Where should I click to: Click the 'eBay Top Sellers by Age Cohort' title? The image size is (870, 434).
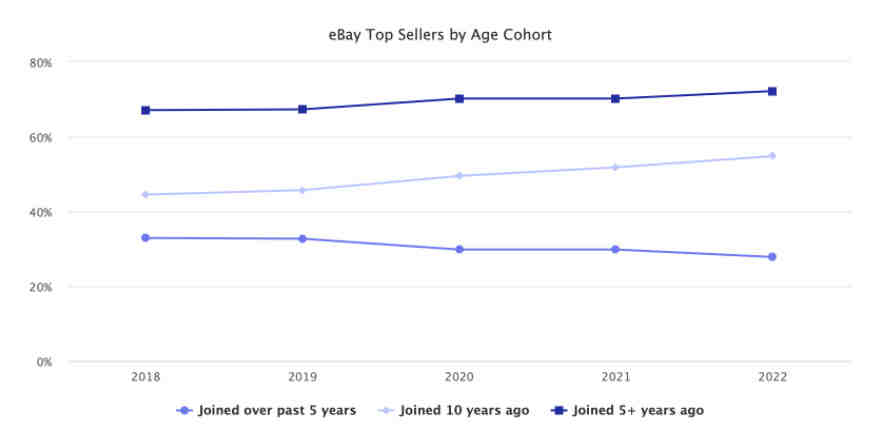click(440, 35)
